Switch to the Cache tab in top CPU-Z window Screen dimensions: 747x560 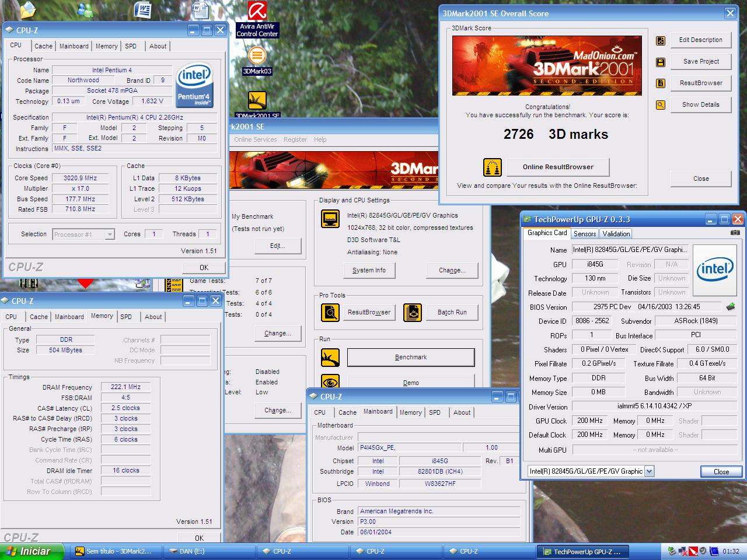click(43, 46)
